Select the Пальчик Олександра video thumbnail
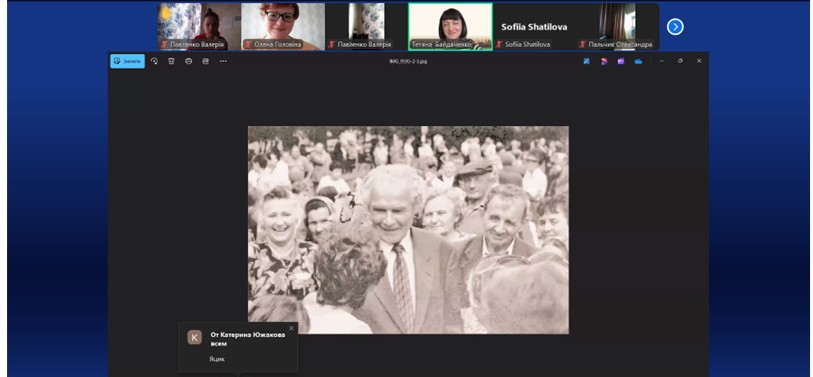813x377 pixels. coord(618,26)
